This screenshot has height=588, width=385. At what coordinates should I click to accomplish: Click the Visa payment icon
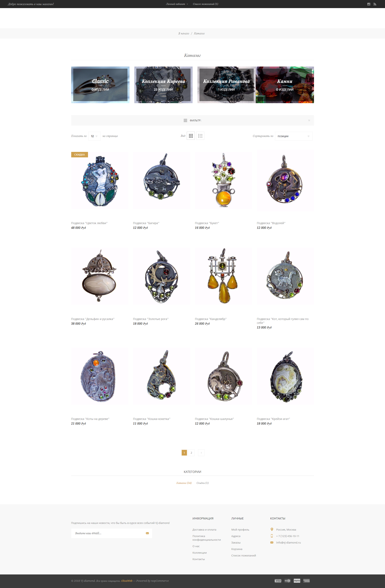pos(278,581)
